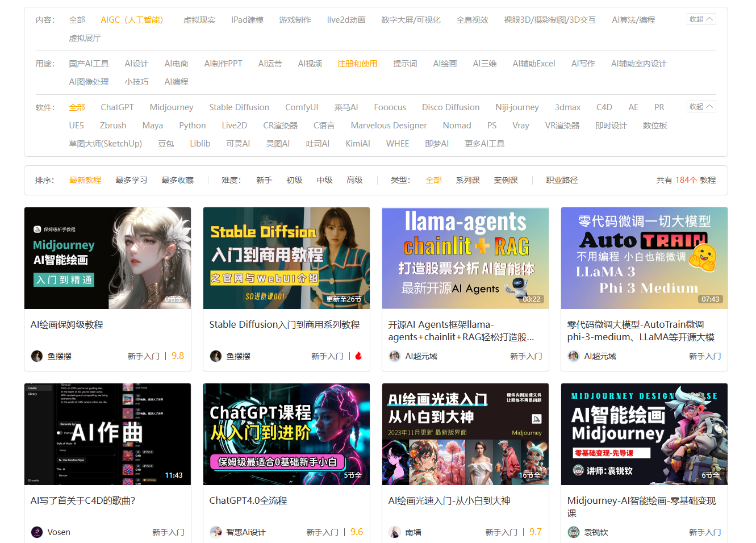This screenshot has height=543, width=756.
Task: Click 鱼摆摆 avatar on Stable Diffusion card
Action: (216, 356)
